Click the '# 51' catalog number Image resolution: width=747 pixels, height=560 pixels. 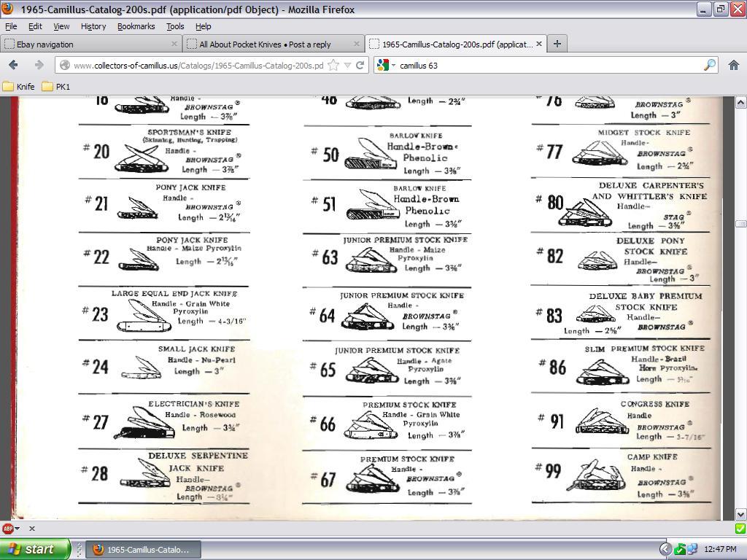coord(324,203)
